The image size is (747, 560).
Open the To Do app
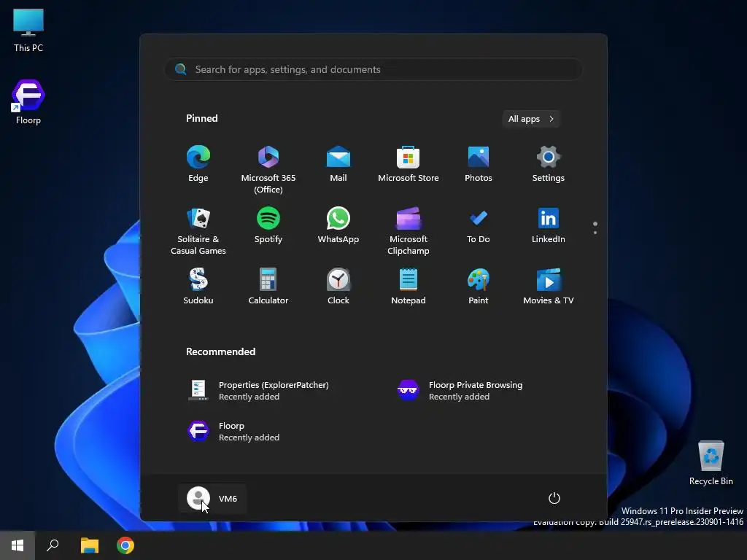tap(479, 226)
